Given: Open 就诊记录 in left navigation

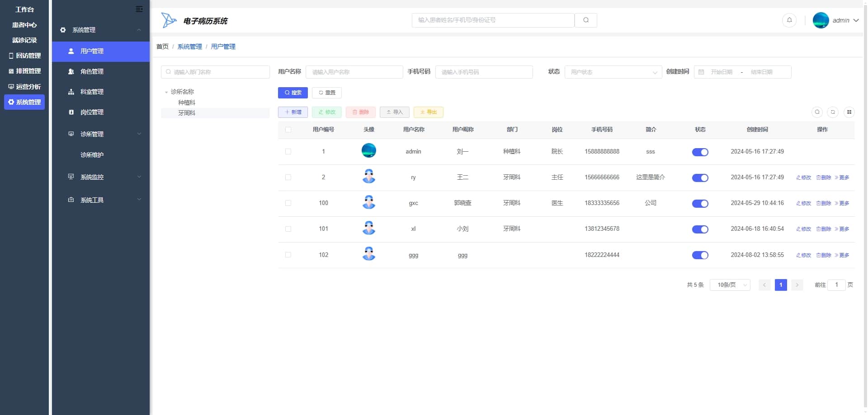Looking at the screenshot, I should click(x=24, y=40).
